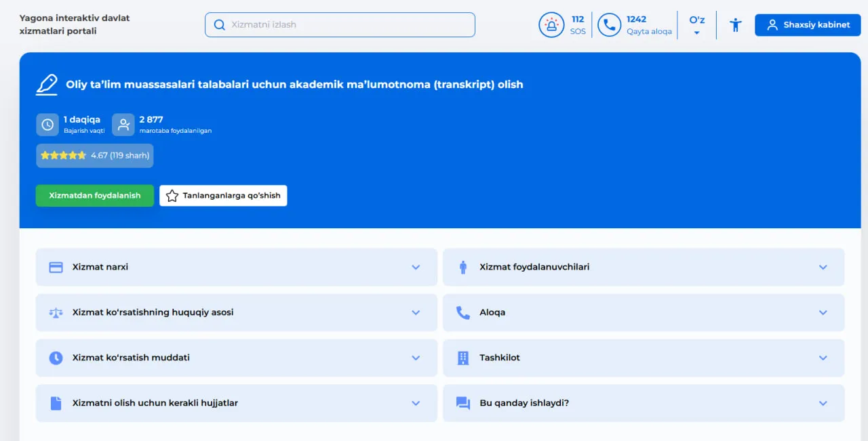Click the search magnifier icon
This screenshot has width=868, height=441.
click(x=220, y=25)
